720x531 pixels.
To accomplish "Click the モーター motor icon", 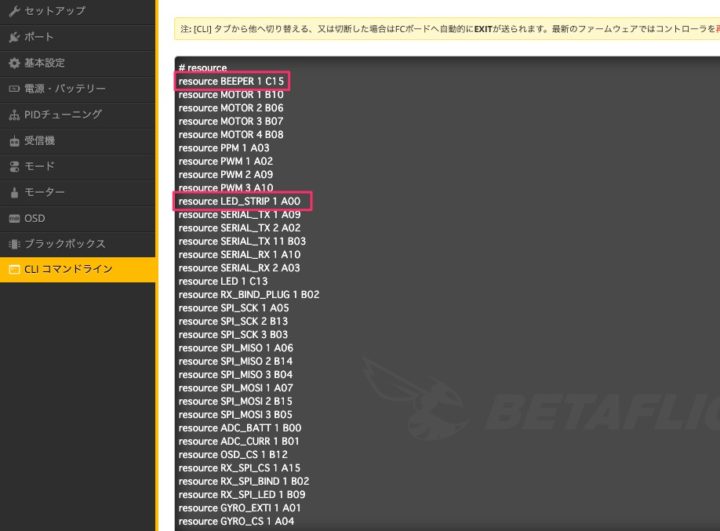I will tap(13, 192).
